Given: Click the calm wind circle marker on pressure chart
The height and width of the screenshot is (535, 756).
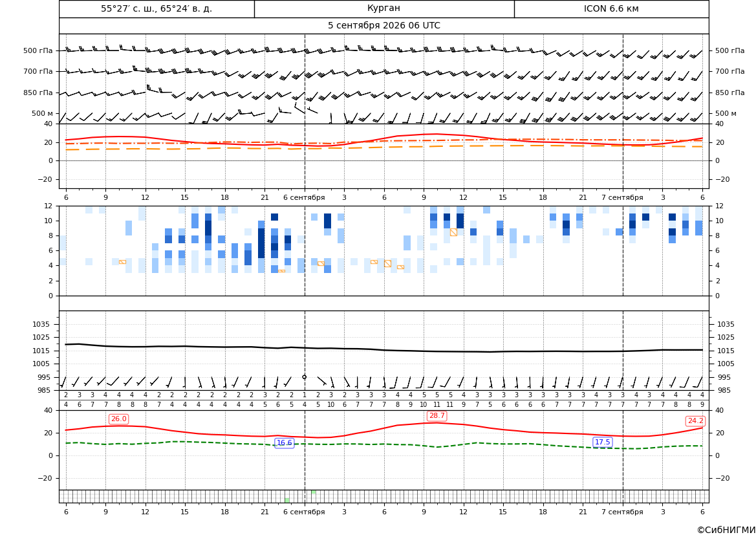Looking at the screenshot, I should (x=304, y=377).
